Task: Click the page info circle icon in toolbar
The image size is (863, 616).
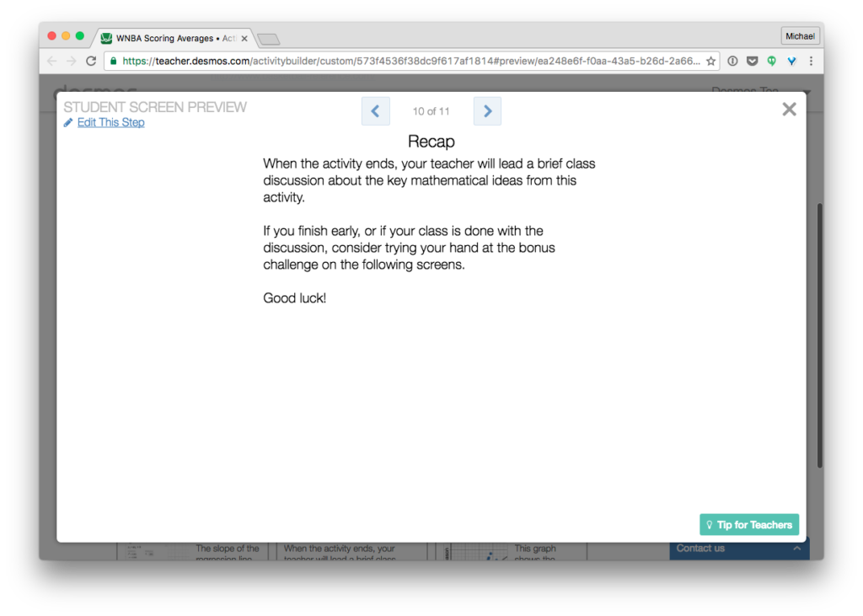Action: click(x=732, y=61)
